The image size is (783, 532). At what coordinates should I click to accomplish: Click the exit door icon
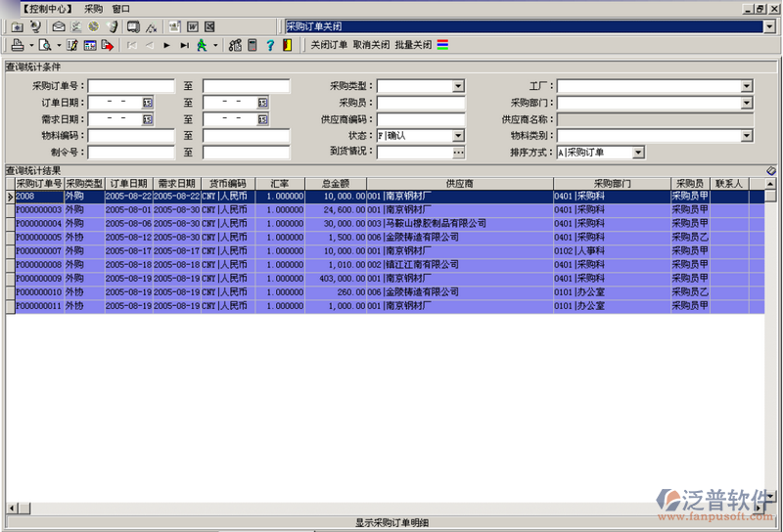coord(287,45)
